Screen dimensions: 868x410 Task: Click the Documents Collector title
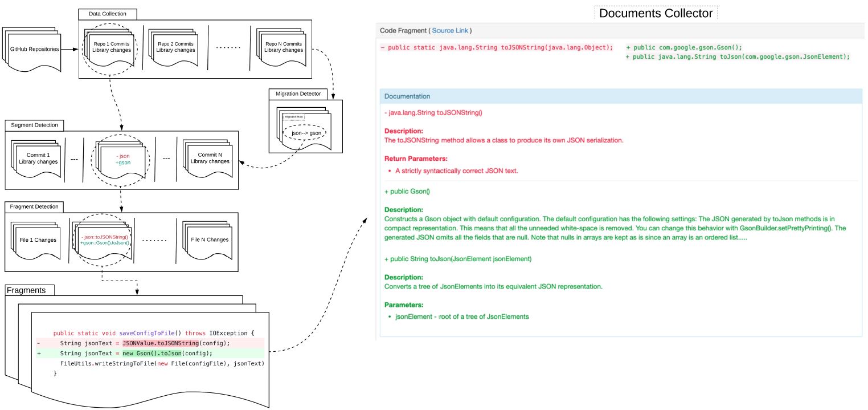(x=655, y=12)
